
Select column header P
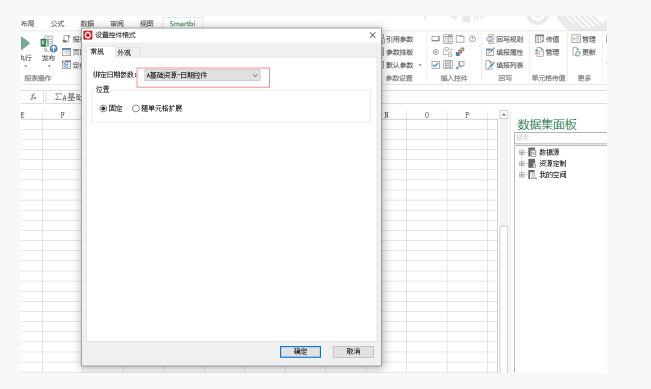tap(467, 115)
